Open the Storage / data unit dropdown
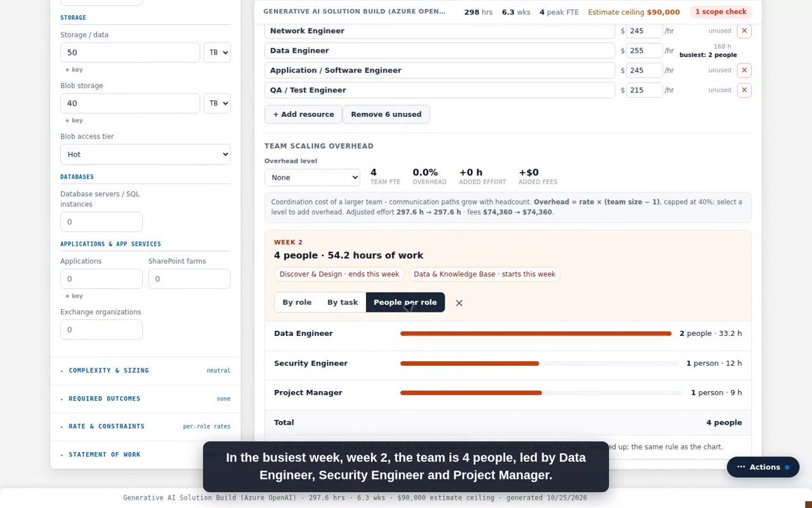812x508 pixels. (217, 53)
